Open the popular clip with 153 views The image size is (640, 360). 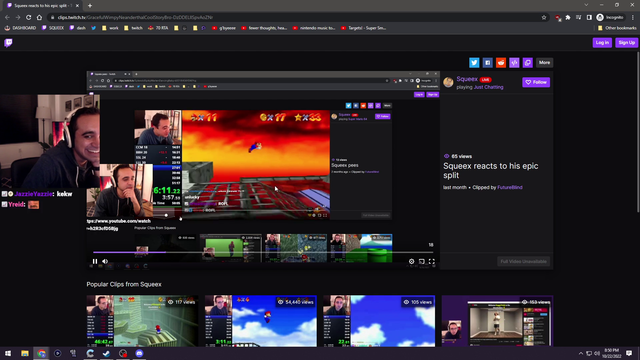(x=498, y=321)
